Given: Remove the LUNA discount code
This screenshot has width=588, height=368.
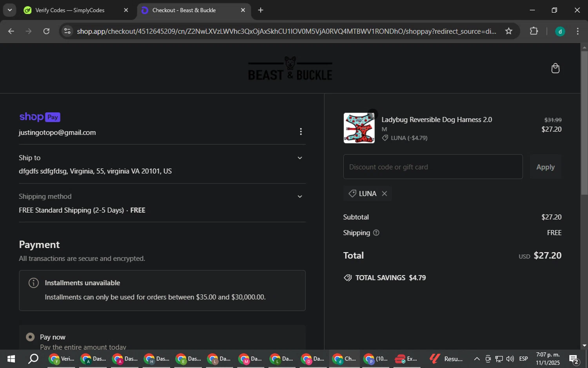Looking at the screenshot, I should [x=385, y=193].
